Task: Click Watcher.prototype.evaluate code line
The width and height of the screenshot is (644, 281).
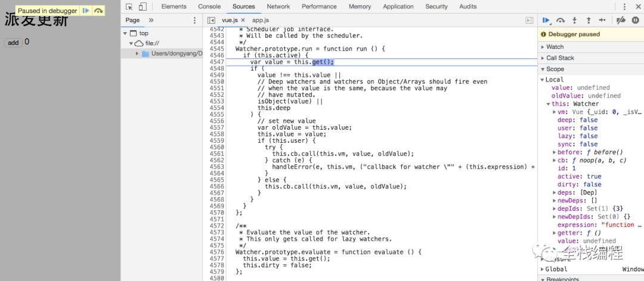Action: point(329,252)
